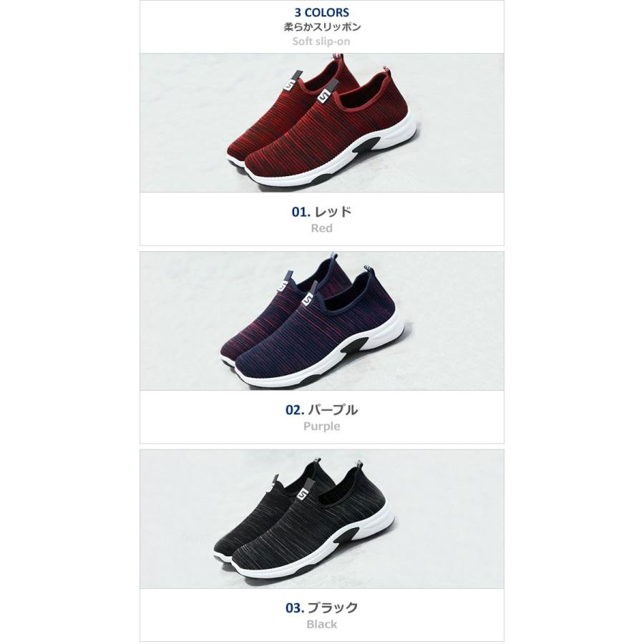The image size is (644, 644).
Task: Click the gray 'Black' English caption
Action: [x=321, y=624]
